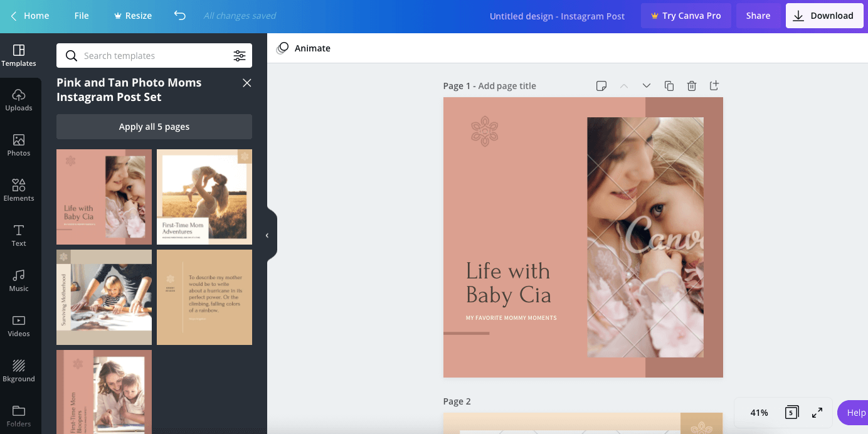The height and width of the screenshot is (434, 868).
Task: Open the Elements panel
Action: (19, 190)
